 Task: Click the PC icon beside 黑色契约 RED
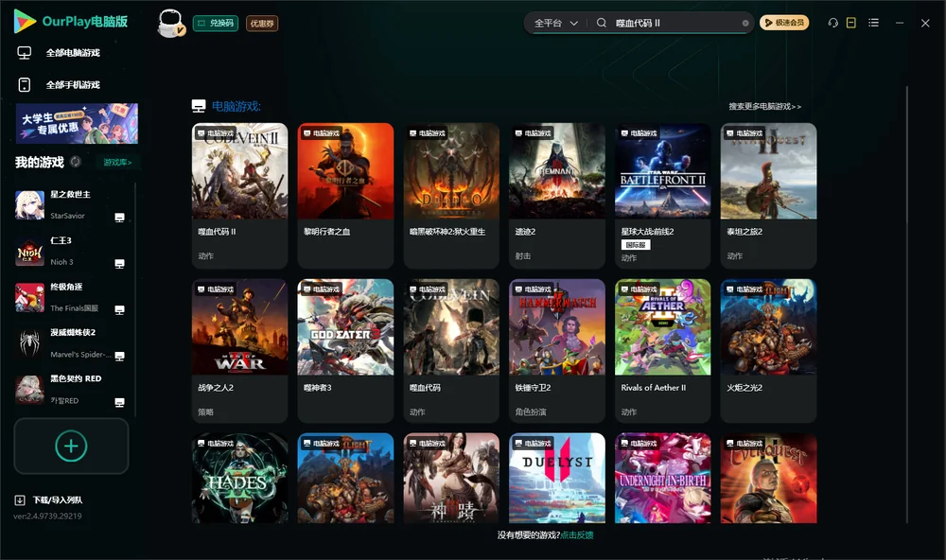[x=119, y=403]
